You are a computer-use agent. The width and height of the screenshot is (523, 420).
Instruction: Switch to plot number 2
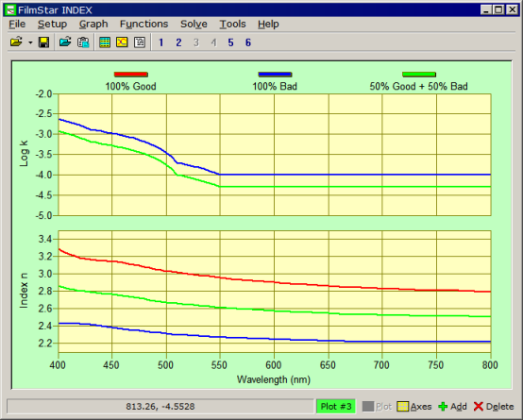click(x=178, y=42)
